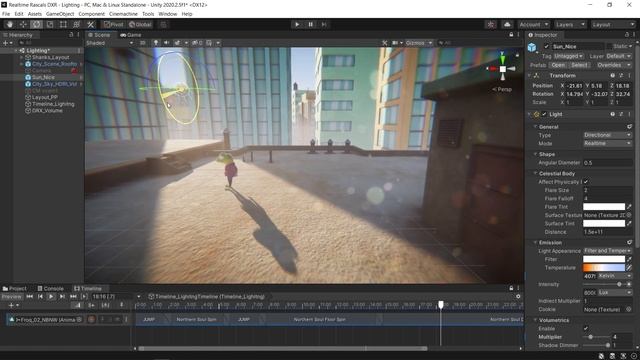Open the Shaded draw mode dropdown
Viewport: 640px width, 360px height.
point(109,43)
